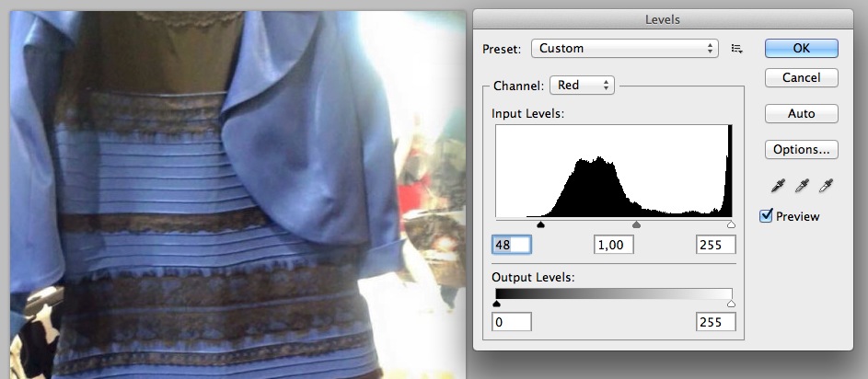Select the gray point eyedropper
This screenshot has height=379, width=868.
802,186
